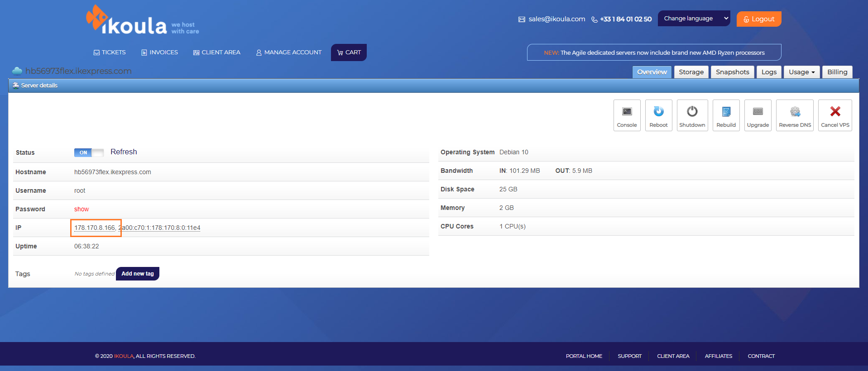
Task: Go to Client Area in top menu
Action: click(x=216, y=52)
